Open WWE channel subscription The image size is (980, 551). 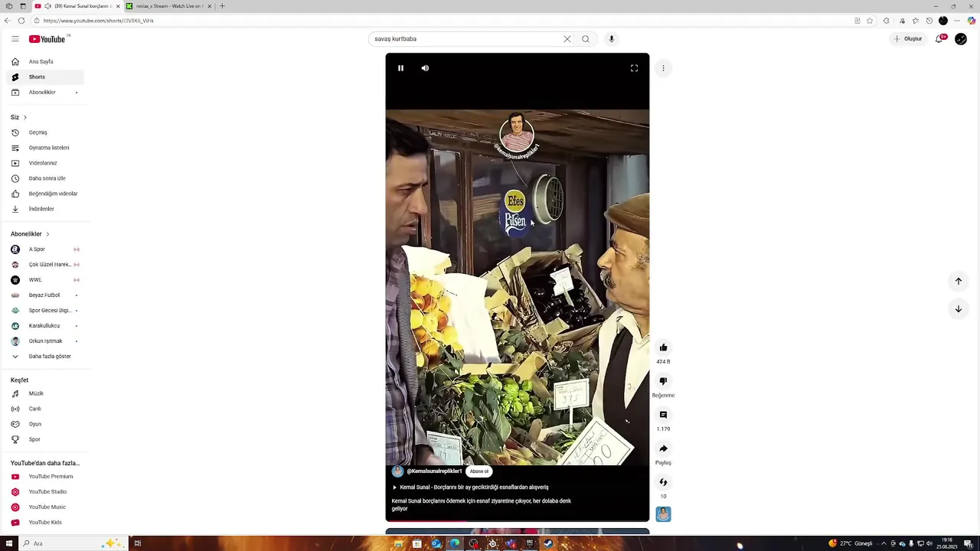tap(46, 280)
